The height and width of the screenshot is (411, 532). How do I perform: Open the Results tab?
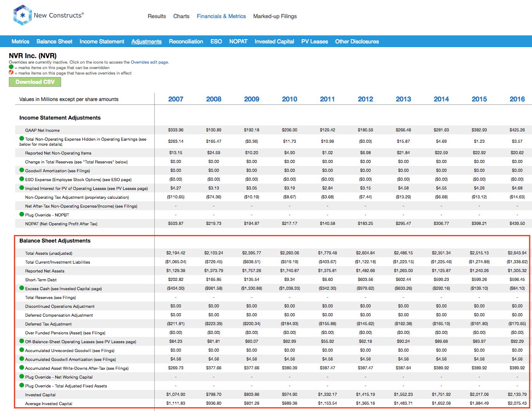(157, 16)
